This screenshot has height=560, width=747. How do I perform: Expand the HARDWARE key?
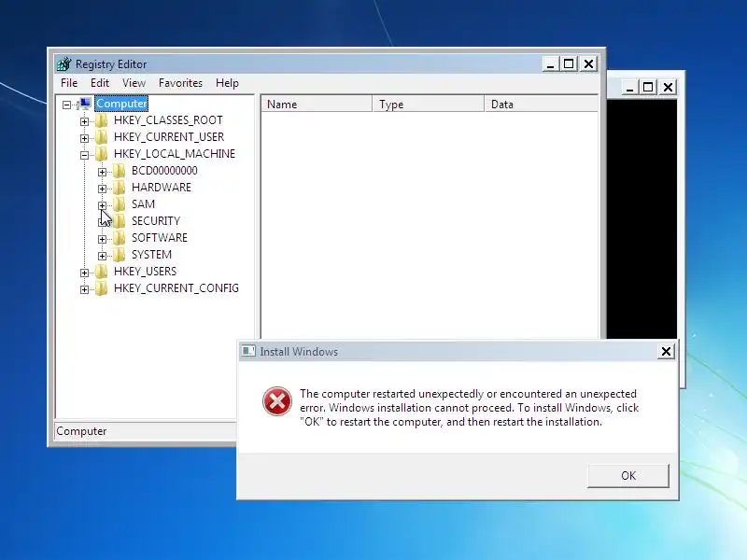click(102, 189)
